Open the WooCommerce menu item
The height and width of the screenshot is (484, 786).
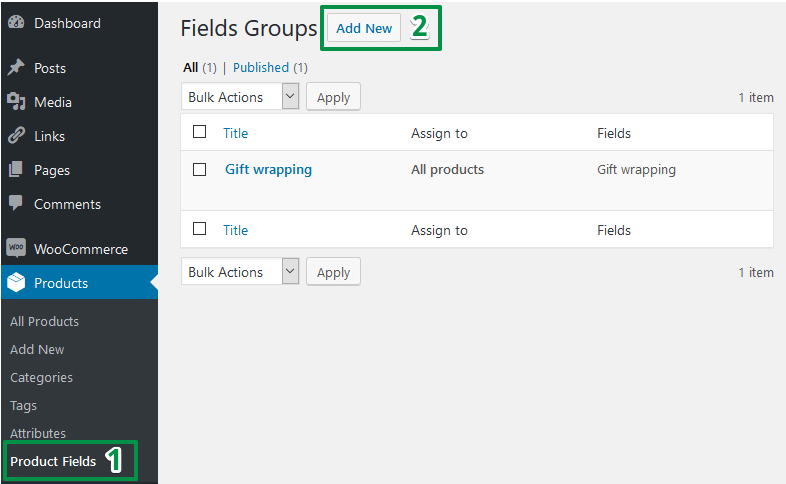(x=81, y=249)
